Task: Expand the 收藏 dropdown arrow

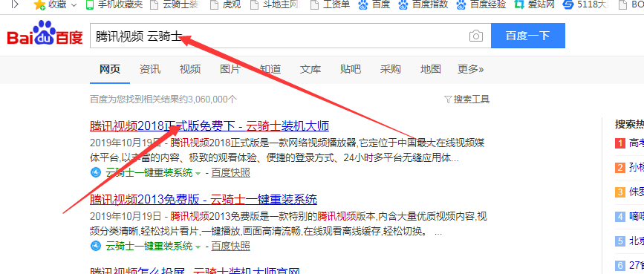Action: (x=74, y=5)
